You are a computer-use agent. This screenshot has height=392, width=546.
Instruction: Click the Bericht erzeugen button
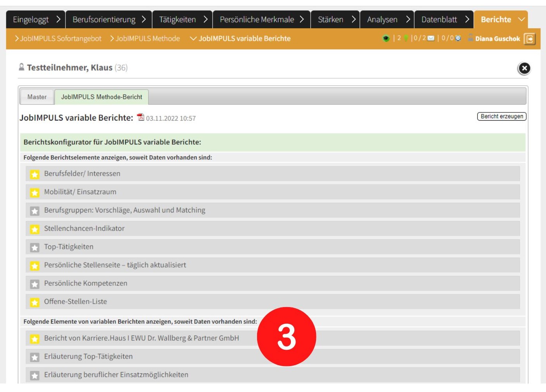coord(501,116)
